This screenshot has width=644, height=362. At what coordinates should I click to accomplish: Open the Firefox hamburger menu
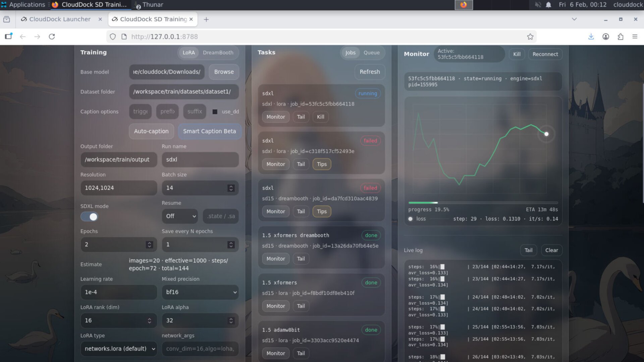point(635,37)
